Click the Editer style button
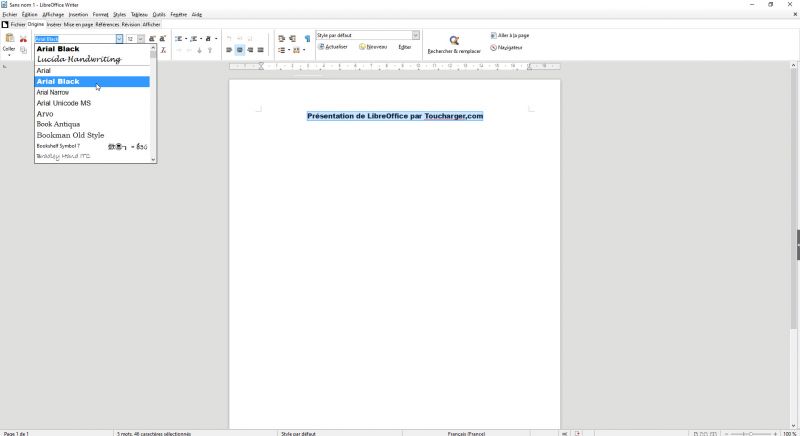The image size is (800, 436). pyautogui.click(x=405, y=47)
